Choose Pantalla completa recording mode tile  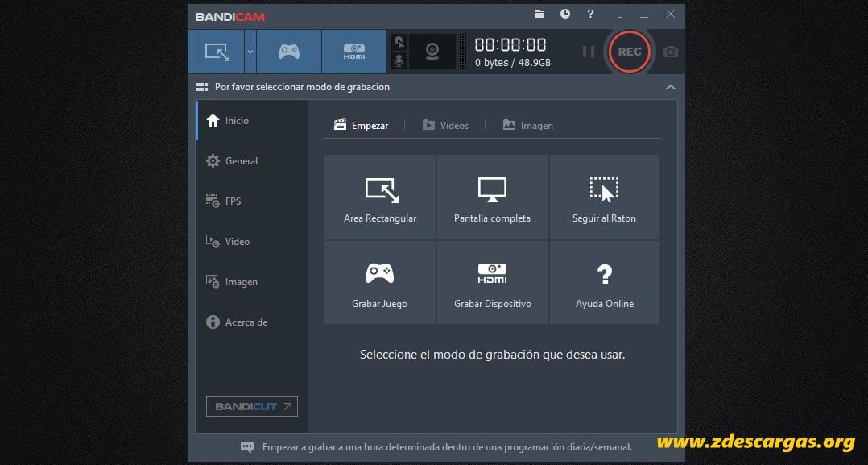492,197
